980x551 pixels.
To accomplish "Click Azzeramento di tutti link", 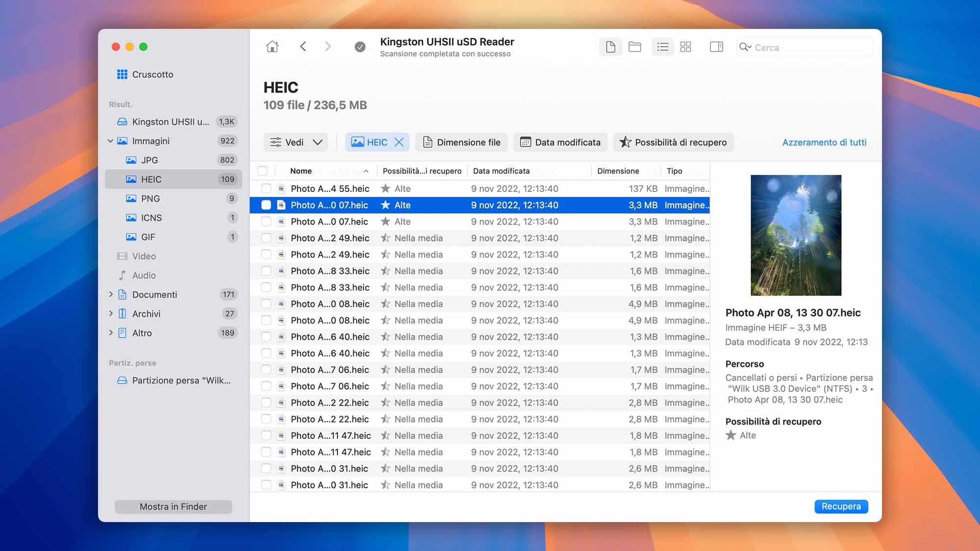I will [x=824, y=142].
